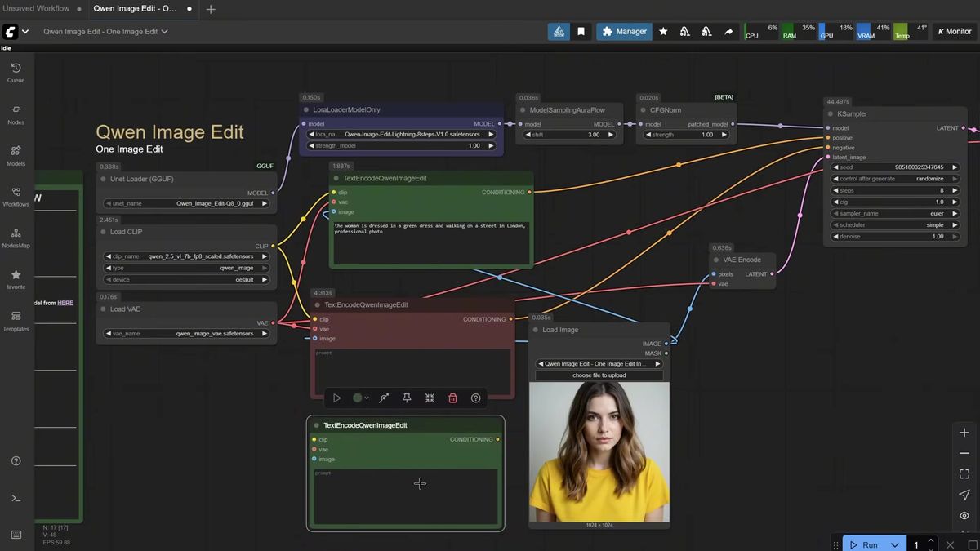Toggle collapse dot on LoraLoaderModelOnly node

point(306,109)
